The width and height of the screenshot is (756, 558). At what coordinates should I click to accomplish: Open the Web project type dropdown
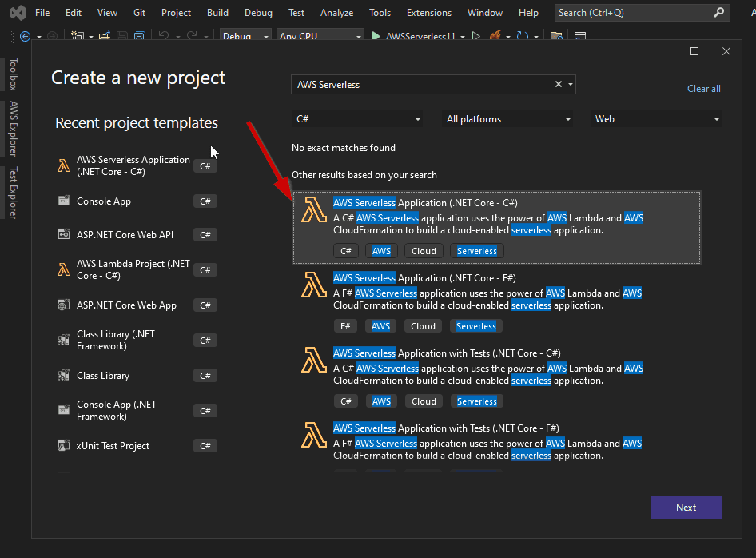coord(656,119)
